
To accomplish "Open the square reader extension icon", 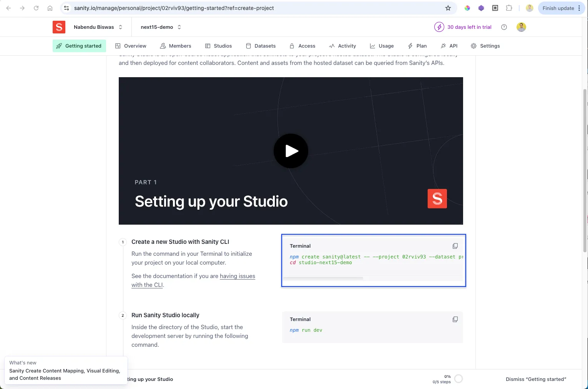I will pos(495,8).
